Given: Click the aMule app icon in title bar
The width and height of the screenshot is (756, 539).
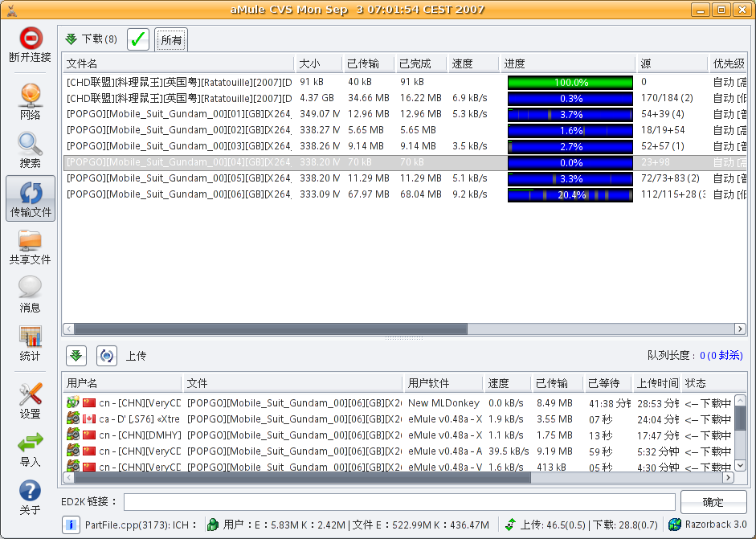Looking at the screenshot, I should click(x=12, y=10).
